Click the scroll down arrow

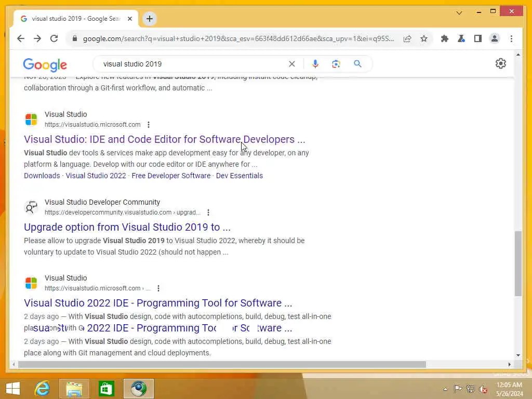(518, 355)
